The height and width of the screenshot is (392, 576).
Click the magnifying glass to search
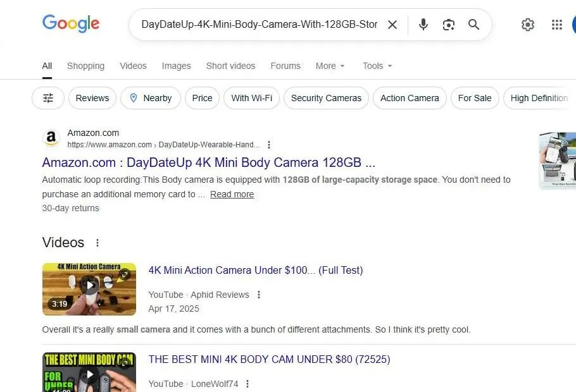(x=473, y=25)
